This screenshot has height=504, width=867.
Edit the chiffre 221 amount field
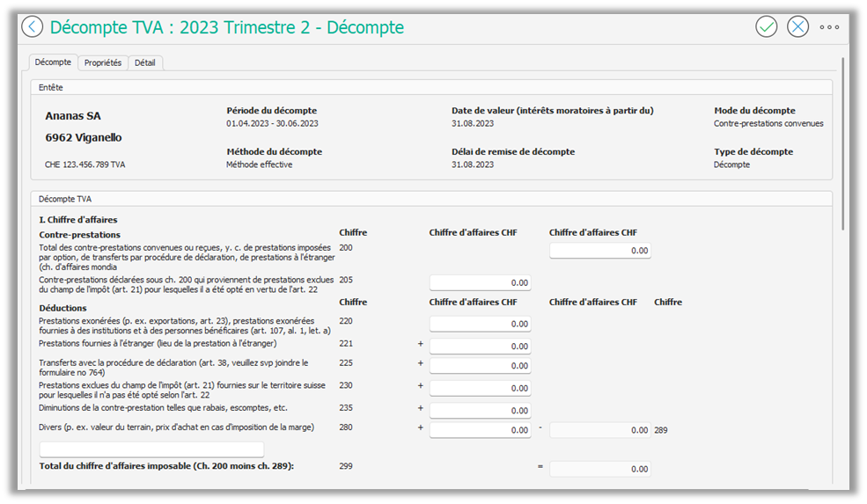point(480,346)
